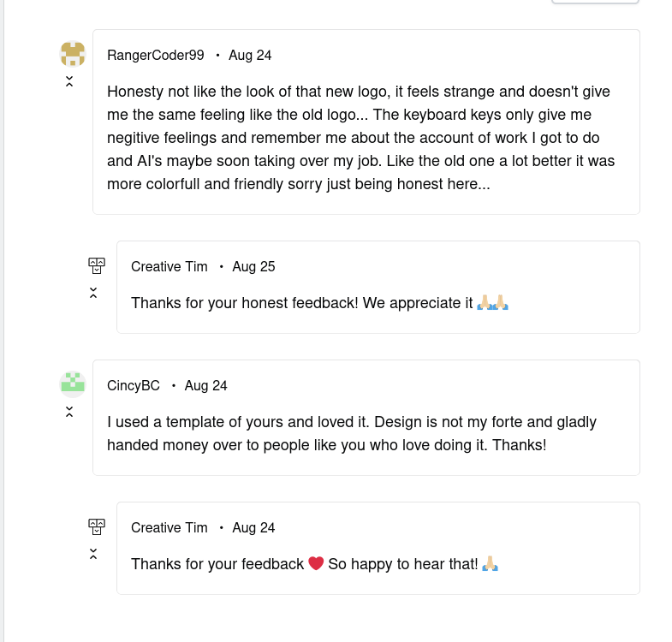Collapse CincyBC's comment thread
Viewport: 672px width, 642px height.
click(69, 412)
